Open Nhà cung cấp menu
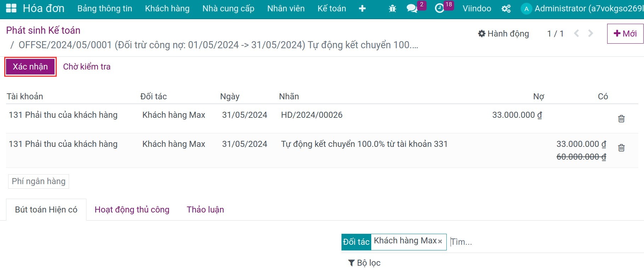Viewport: 644px width, 276px height. tap(228, 9)
